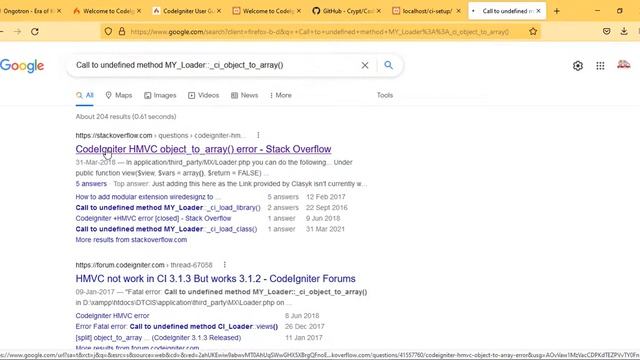Screen dimensions: 640x360
Task: Click the forum.codeigniter.com result URL breadcrumb
Action: [144, 265]
